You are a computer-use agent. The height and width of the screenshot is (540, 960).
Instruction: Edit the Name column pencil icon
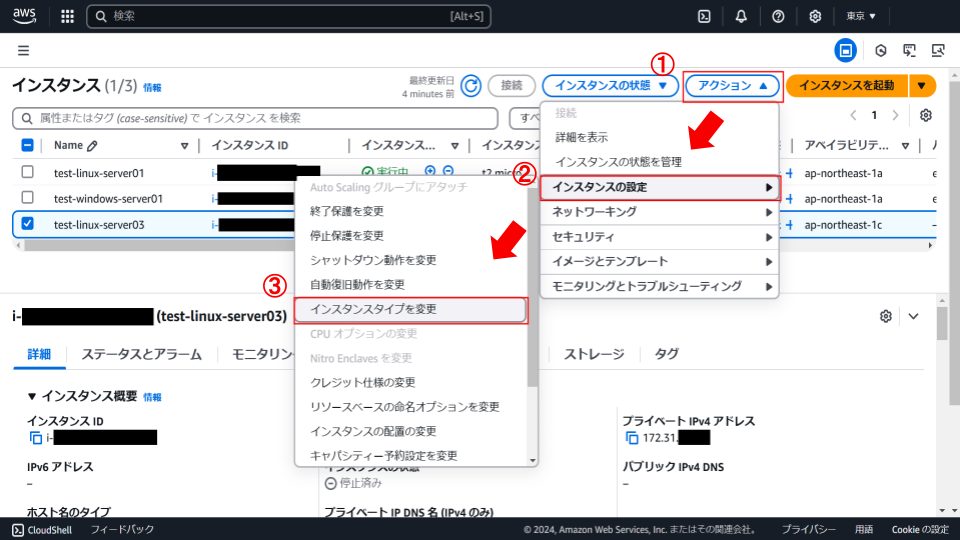pos(92,146)
